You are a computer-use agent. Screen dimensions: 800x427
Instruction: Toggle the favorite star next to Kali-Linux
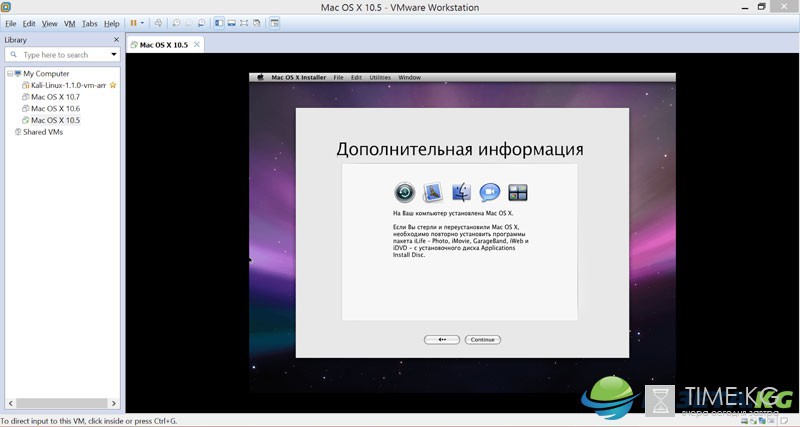[113, 85]
